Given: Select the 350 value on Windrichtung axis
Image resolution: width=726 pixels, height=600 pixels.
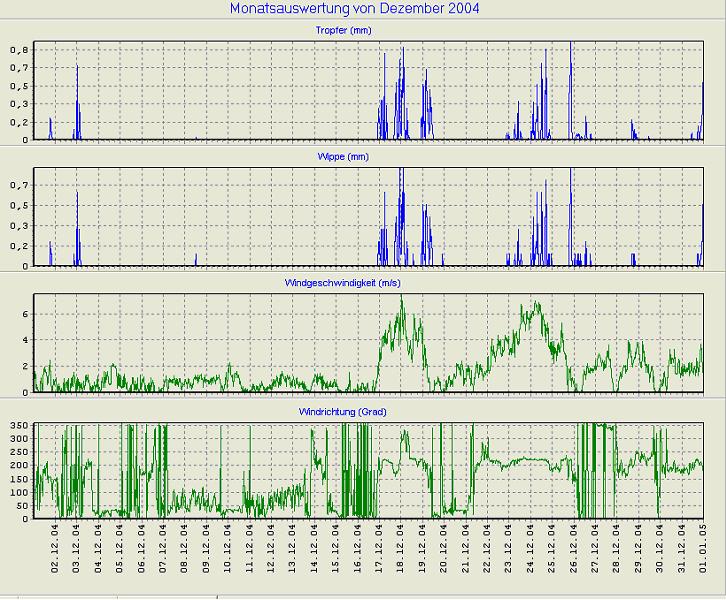Looking at the screenshot, I should click(15, 427).
